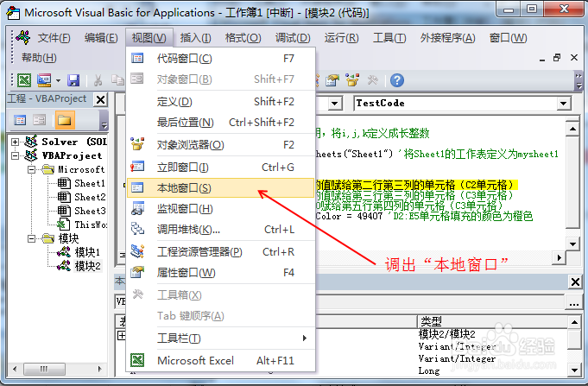Choose 最后位置(N) menu entry
This screenshot has height=386, width=588.
point(220,123)
